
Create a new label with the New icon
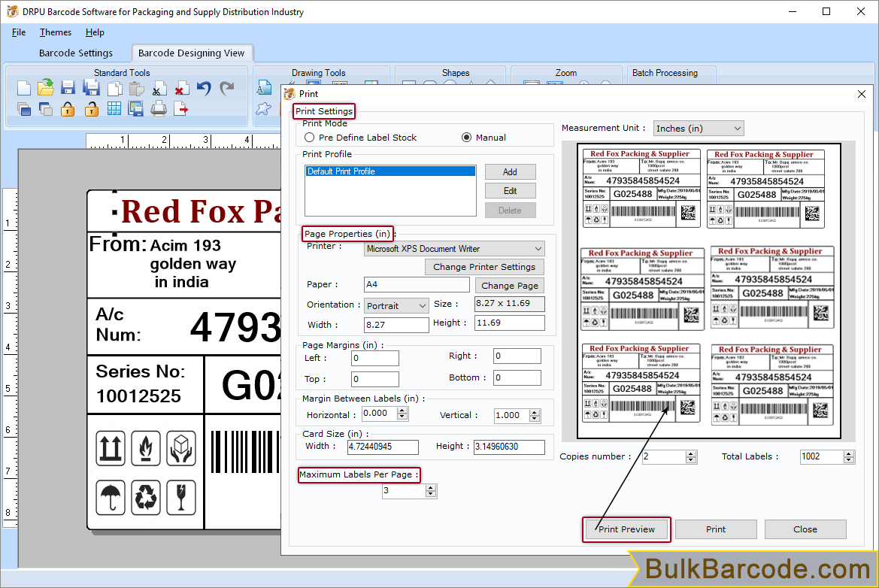pyautogui.click(x=24, y=89)
